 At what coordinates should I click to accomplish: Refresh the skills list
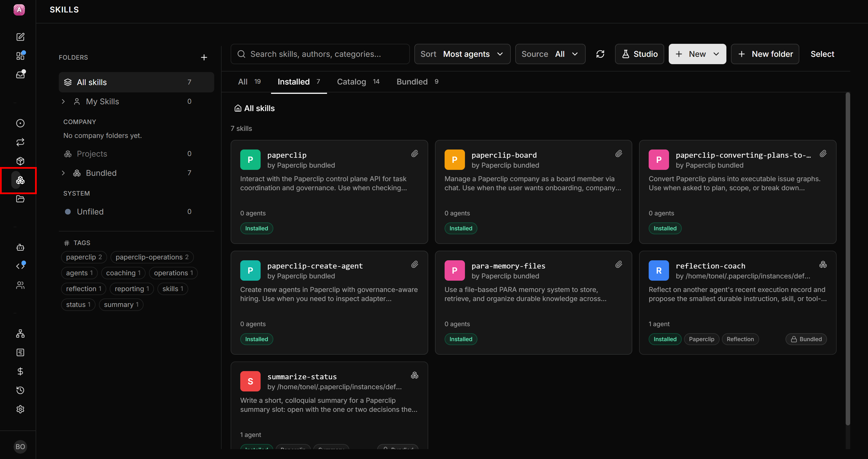click(600, 54)
